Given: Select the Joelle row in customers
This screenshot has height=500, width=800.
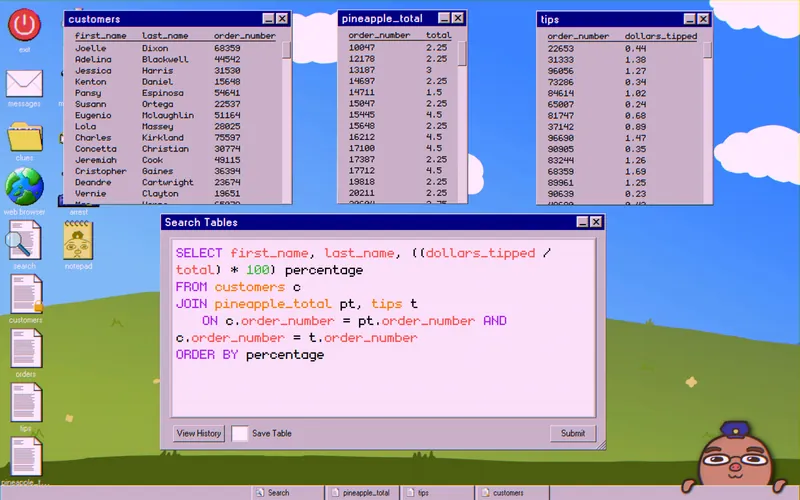Looking at the screenshot, I should 177,48.
